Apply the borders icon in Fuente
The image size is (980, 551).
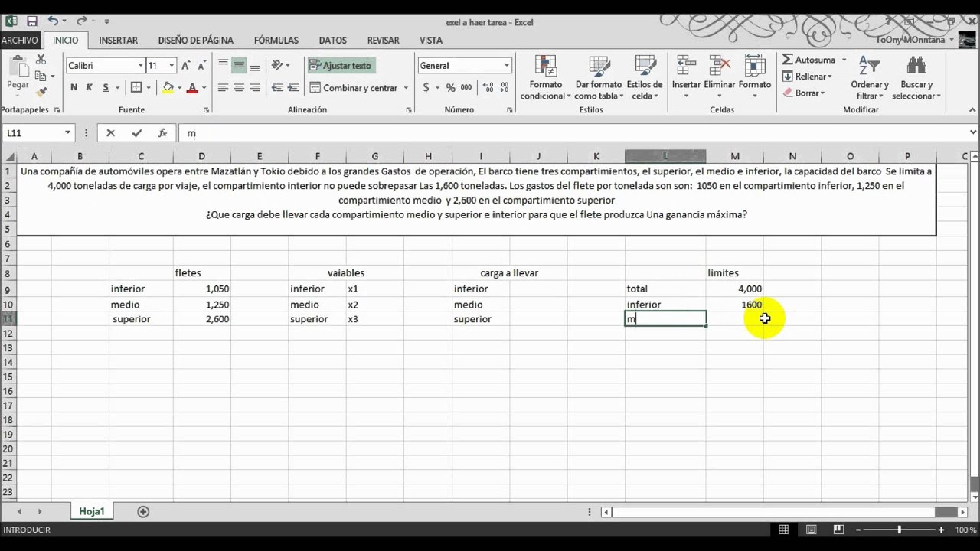(x=136, y=88)
